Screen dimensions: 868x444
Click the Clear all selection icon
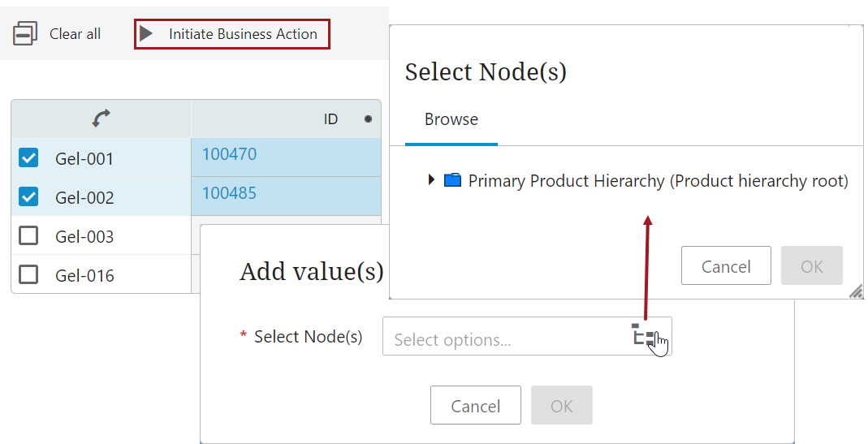(25, 34)
